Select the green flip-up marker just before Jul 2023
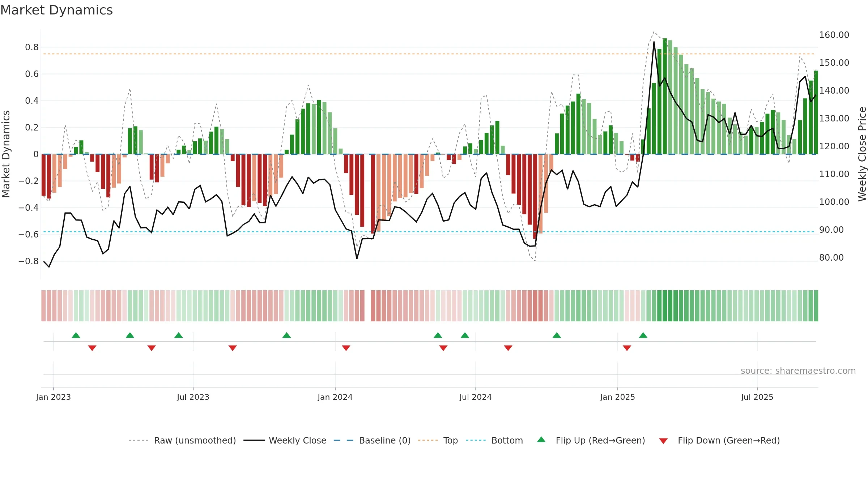This screenshot has height=488, width=868. (x=179, y=335)
